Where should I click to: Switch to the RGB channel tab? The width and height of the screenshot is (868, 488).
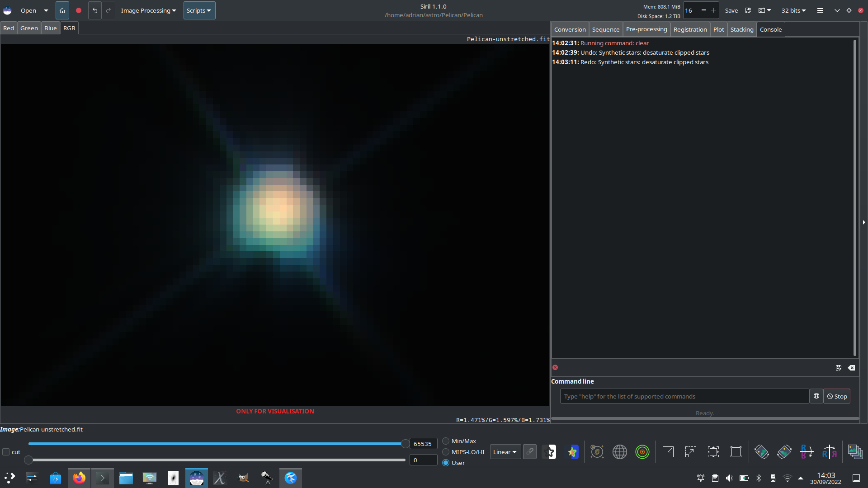click(x=69, y=28)
